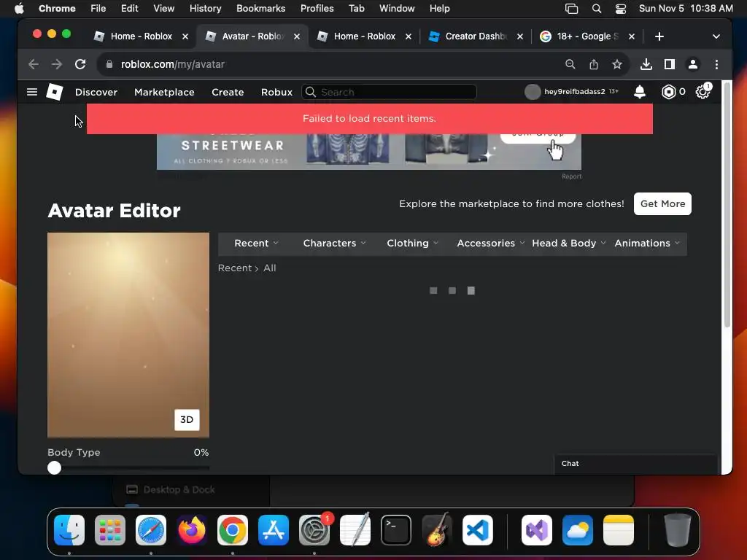Click the user avatar headshot in header
Screen dimensions: 747x560
tap(532, 92)
